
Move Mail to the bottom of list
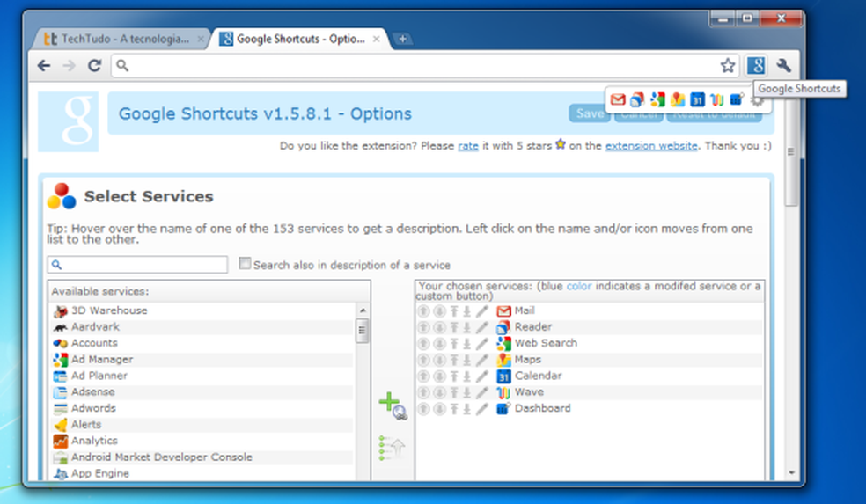(467, 311)
